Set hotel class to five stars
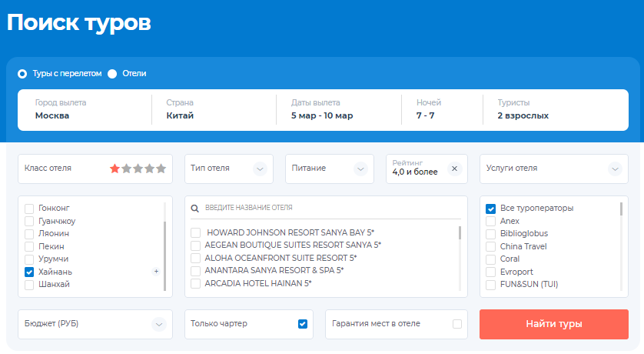 (161, 169)
